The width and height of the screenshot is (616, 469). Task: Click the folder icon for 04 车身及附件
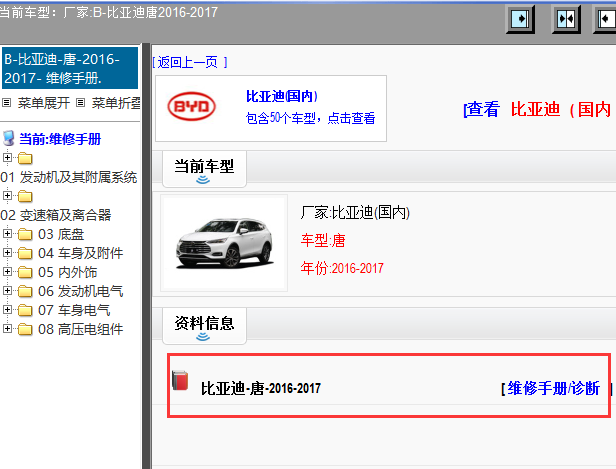(25, 253)
